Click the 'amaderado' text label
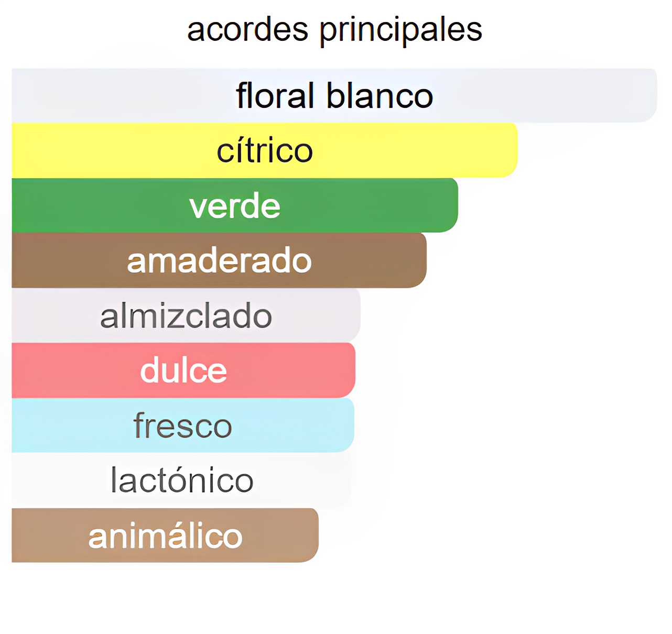The image size is (672, 634). point(219,260)
